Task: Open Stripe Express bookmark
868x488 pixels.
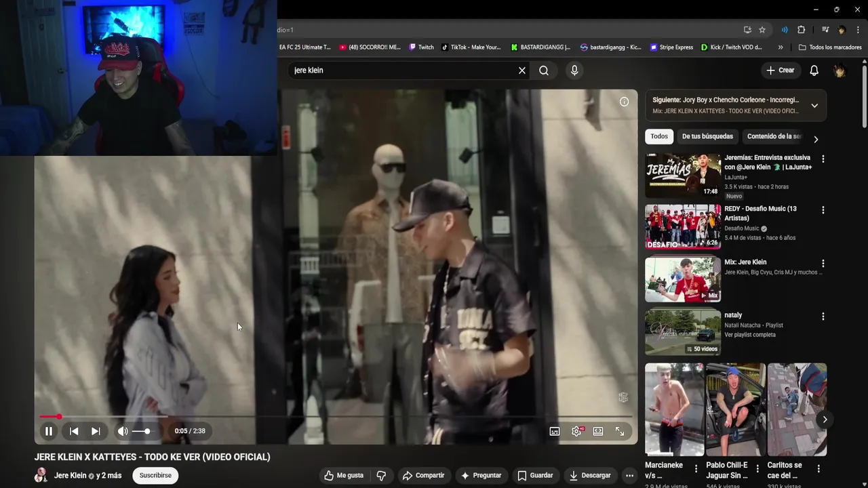Action: [671, 47]
